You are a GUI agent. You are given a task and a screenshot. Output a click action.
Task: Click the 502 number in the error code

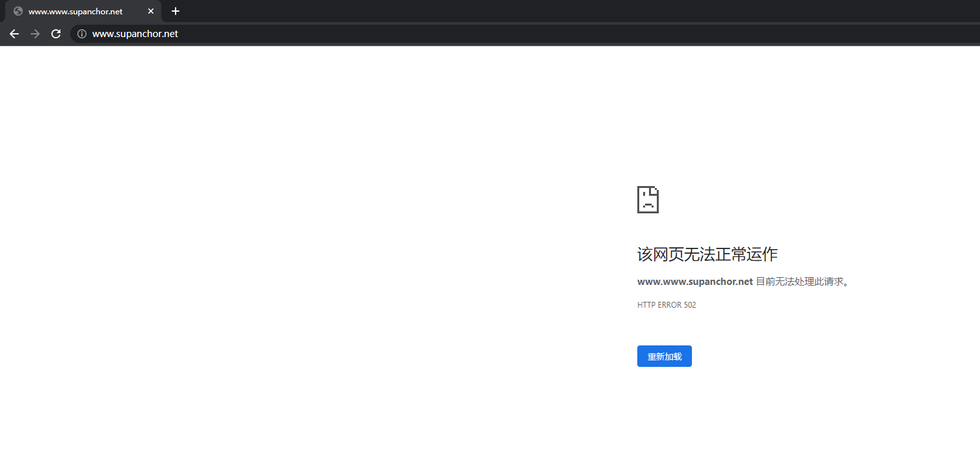pyautogui.click(x=690, y=305)
